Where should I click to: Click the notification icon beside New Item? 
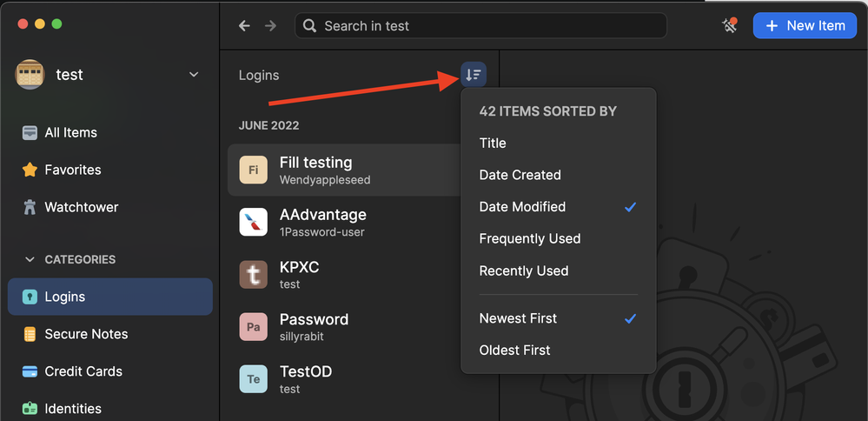point(729,26)
